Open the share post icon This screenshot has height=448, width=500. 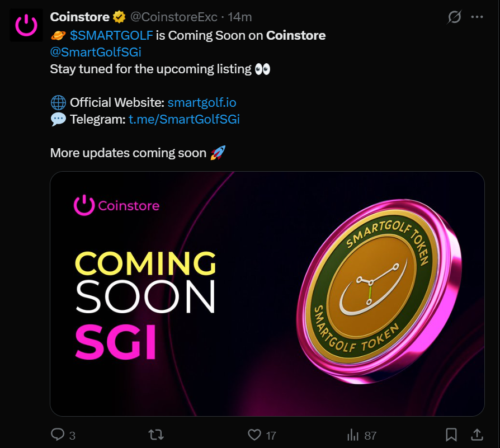pyautogui.click(x=477, y=435)
